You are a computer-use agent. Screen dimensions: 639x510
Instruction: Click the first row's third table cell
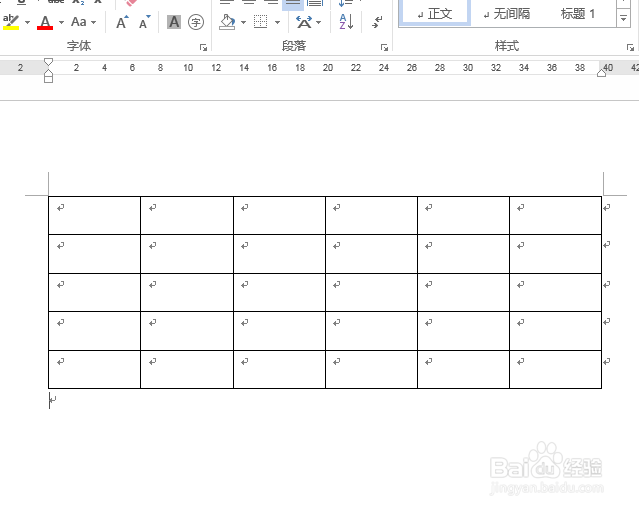pyautogui.click(x=279, y=215)
